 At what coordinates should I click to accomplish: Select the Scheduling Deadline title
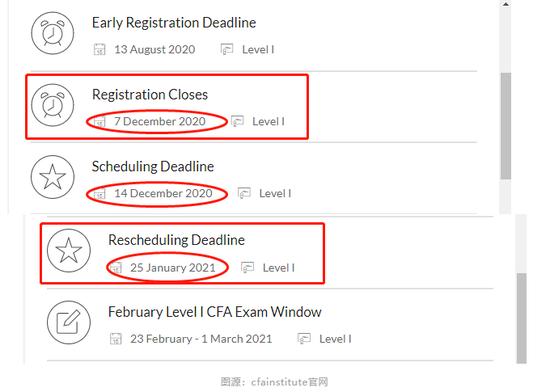(x=153, y=167)
